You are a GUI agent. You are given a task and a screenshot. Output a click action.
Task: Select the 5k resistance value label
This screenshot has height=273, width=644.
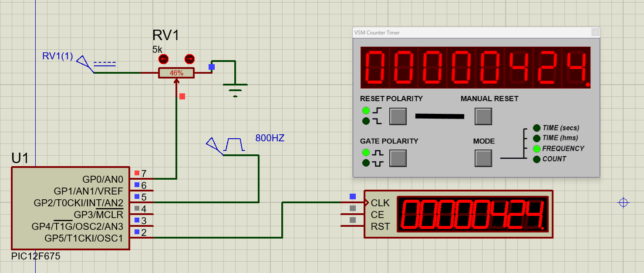point(157,49)
